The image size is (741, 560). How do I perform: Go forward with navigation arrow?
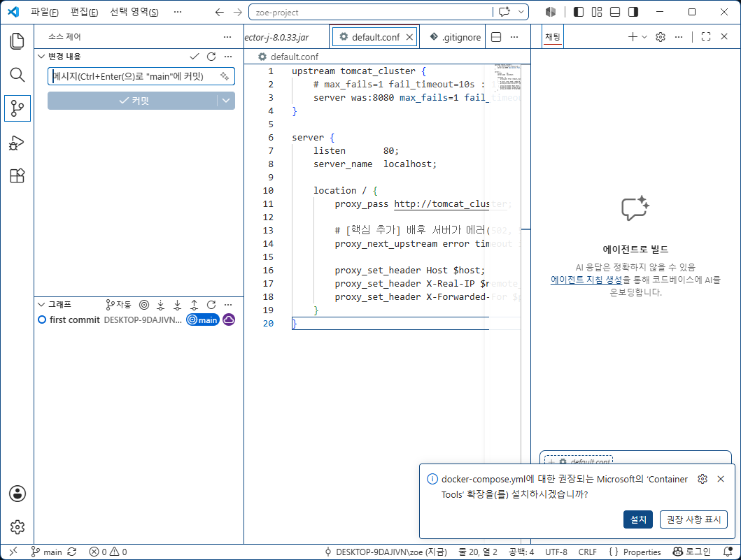coord(238,13)
